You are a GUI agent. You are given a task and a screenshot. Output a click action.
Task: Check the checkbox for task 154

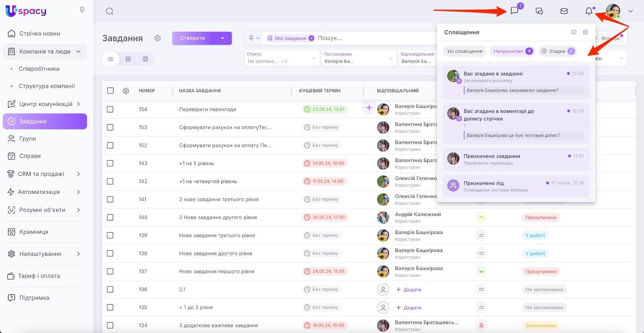click(110, 109)
